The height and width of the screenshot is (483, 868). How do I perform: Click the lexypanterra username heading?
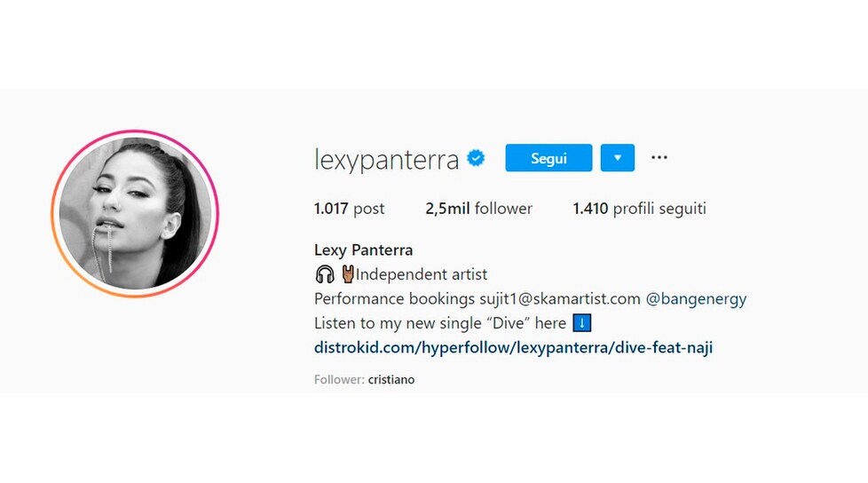coord(386,160)
